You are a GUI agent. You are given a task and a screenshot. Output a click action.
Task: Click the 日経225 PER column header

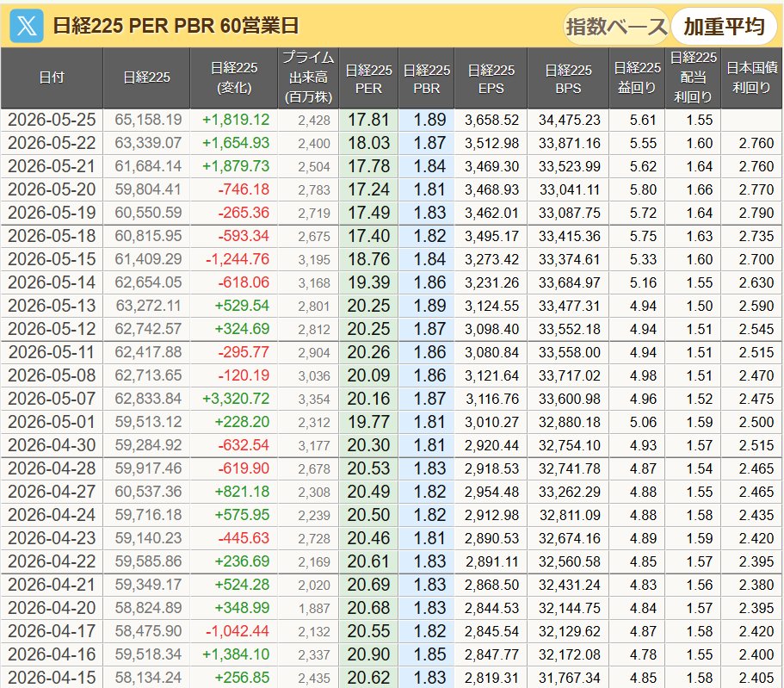click(x=368, y=77)
